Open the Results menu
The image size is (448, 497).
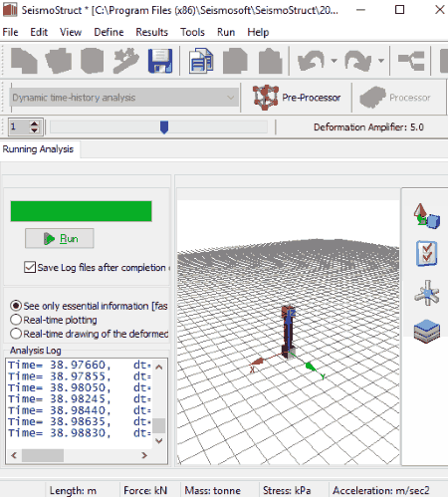point(151,32)
